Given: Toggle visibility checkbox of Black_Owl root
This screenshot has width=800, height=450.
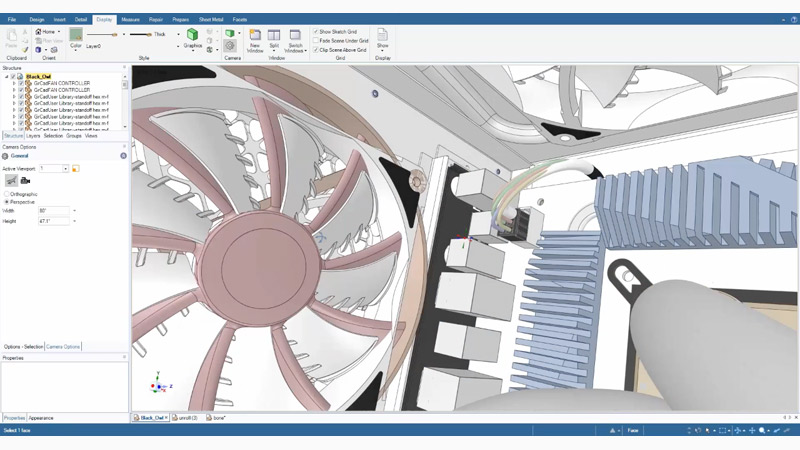Looking at the screenshot, I should [12, 75].
